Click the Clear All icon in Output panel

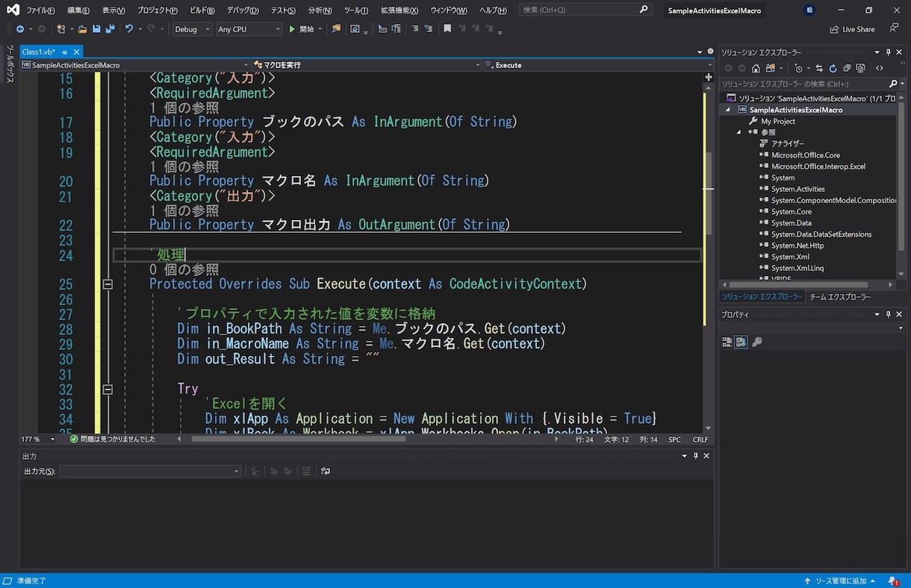(x=306, y=471)
